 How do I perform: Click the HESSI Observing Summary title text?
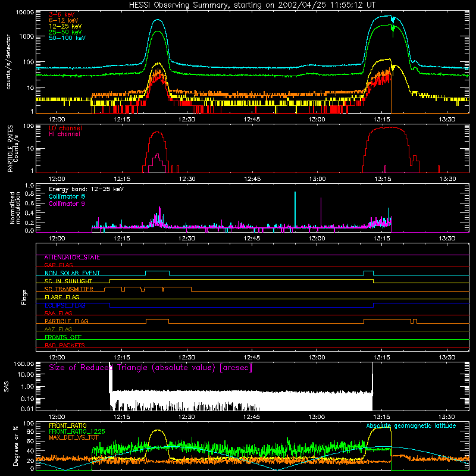[252, 5]
